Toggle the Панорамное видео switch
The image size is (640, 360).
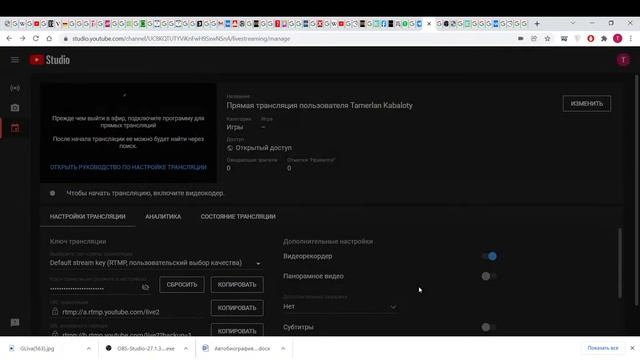(x=489, y=276)
